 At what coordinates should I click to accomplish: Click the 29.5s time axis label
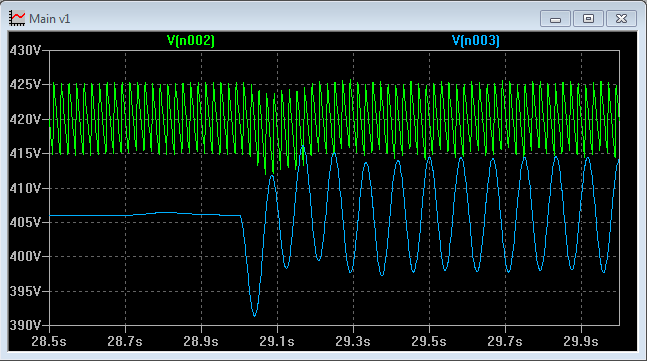pyautogui.click(x=429, y=341)
